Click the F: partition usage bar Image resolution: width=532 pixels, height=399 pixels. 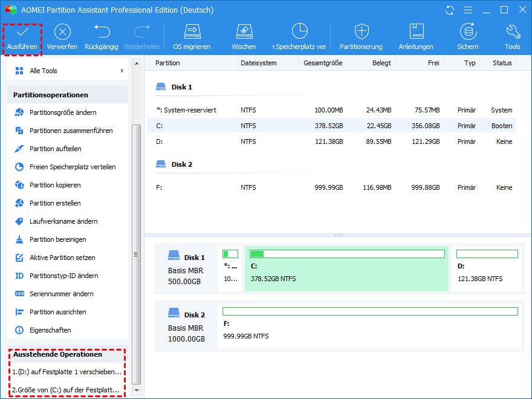(x=370, y=311)
